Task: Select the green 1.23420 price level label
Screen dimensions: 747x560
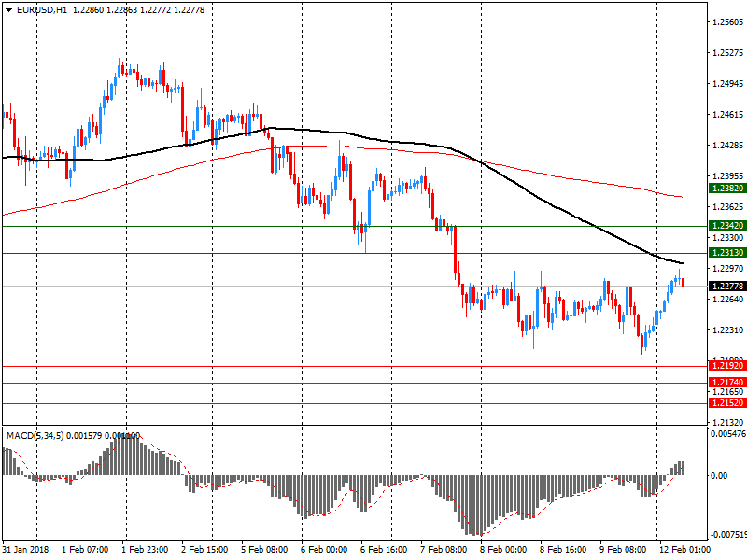Action: coord(726,226)
